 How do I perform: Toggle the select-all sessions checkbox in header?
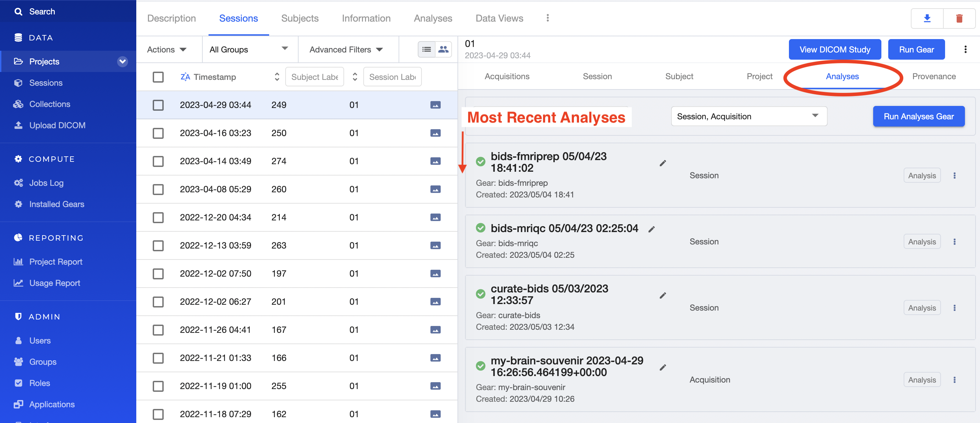158,77
